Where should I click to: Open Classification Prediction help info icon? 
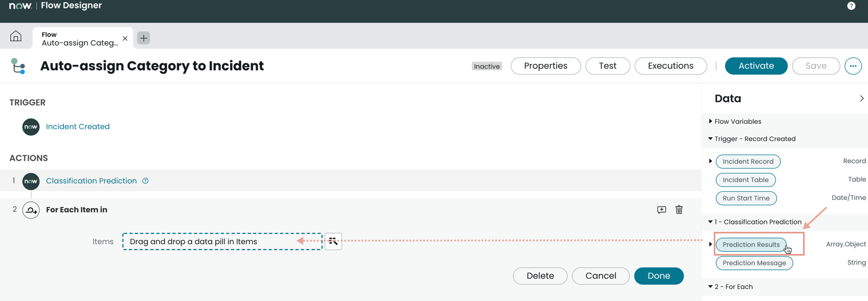coord(146,181)
